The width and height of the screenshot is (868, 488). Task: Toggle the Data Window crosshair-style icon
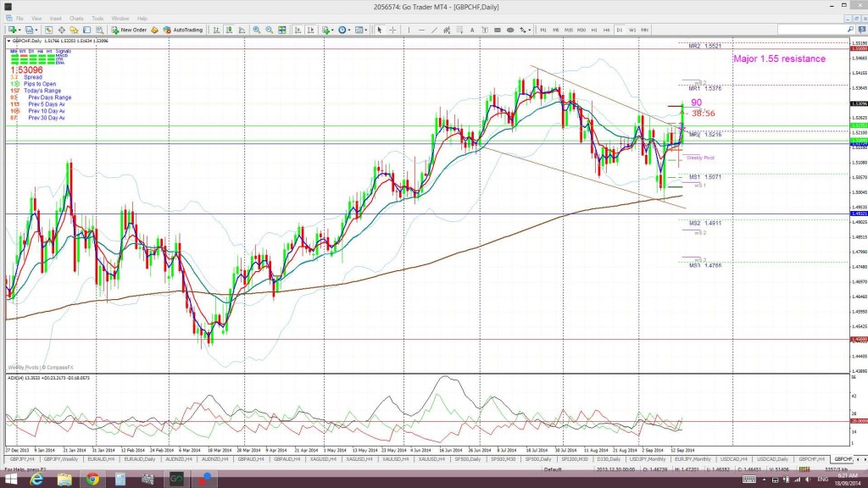click(61, 30)
